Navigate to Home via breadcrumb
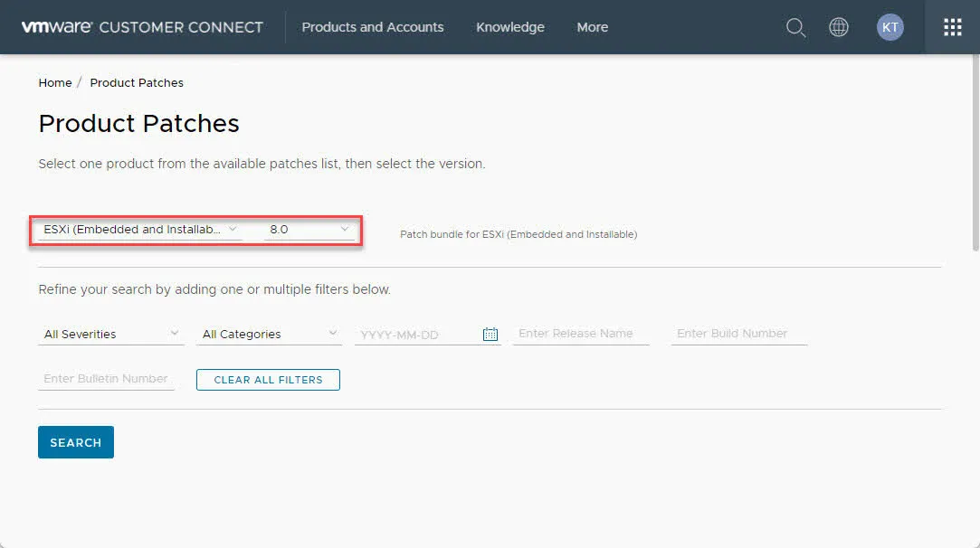Screen dimensions: 980x548 coord(54,82)
